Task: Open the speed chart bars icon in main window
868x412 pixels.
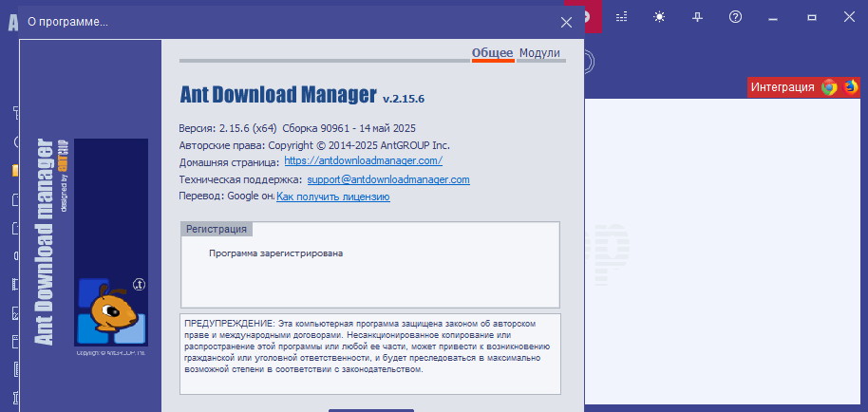Action: click(622, 17)
